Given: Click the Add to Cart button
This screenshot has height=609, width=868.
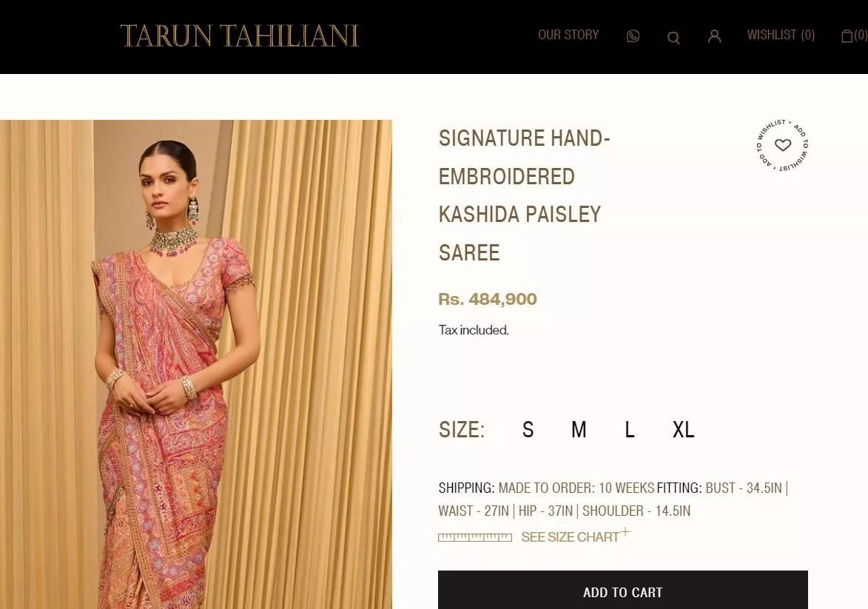Looking at the screenshot, I should (623, 591).
